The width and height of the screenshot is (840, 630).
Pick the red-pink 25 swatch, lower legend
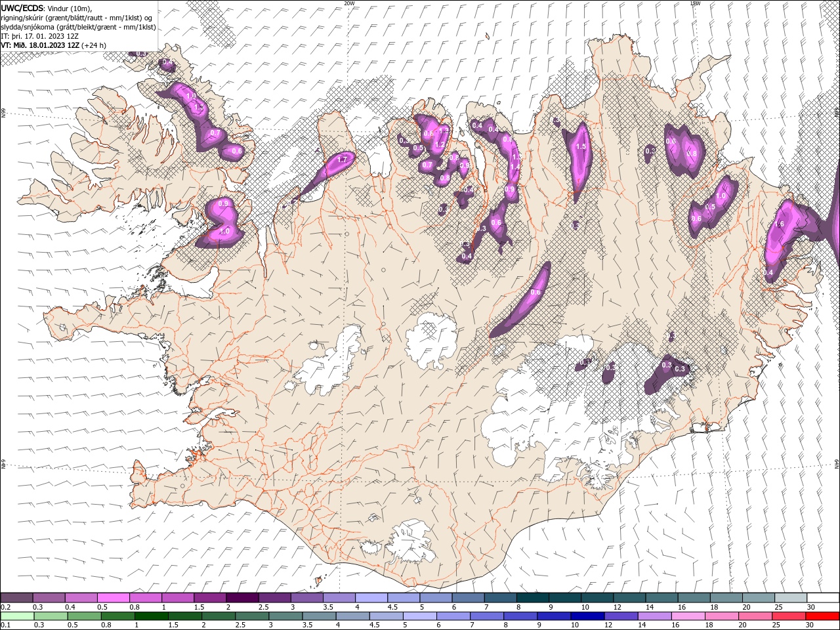point(788,616)
